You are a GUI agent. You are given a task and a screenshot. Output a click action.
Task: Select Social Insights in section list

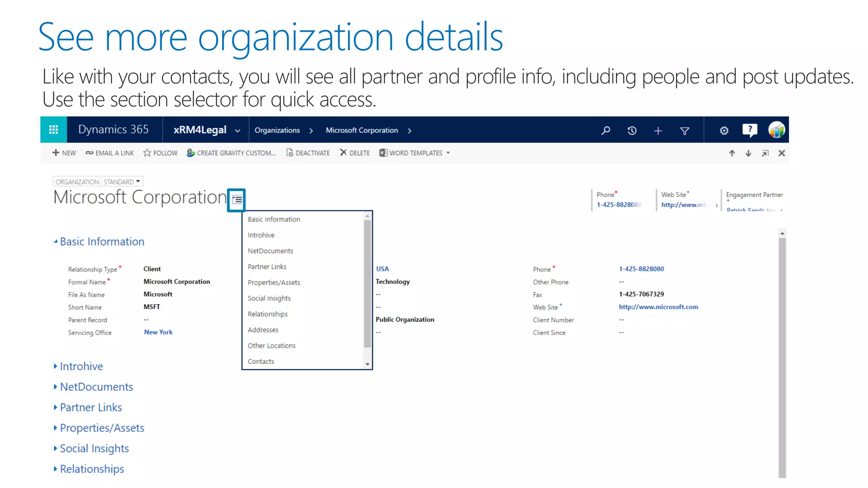tap(269, 298)
